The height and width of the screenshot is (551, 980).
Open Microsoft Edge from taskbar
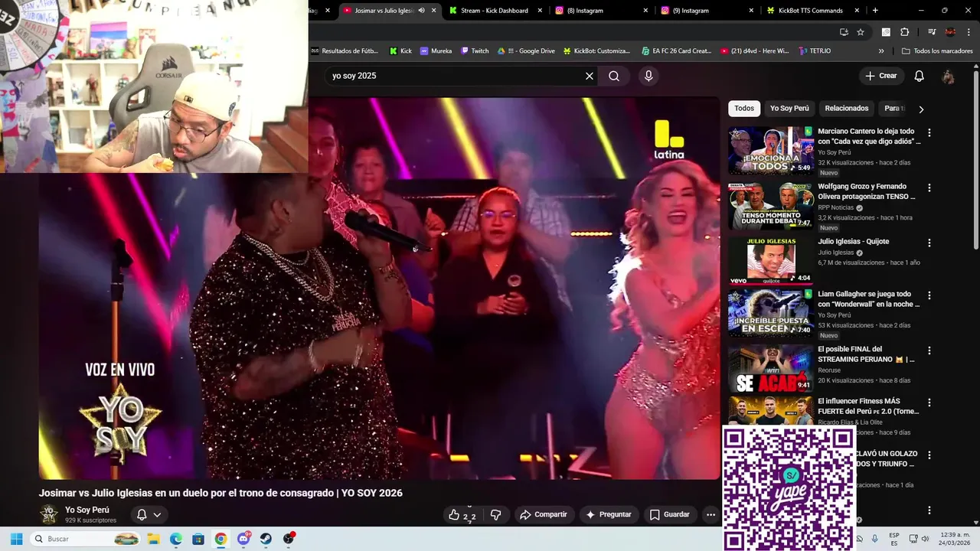175,539
